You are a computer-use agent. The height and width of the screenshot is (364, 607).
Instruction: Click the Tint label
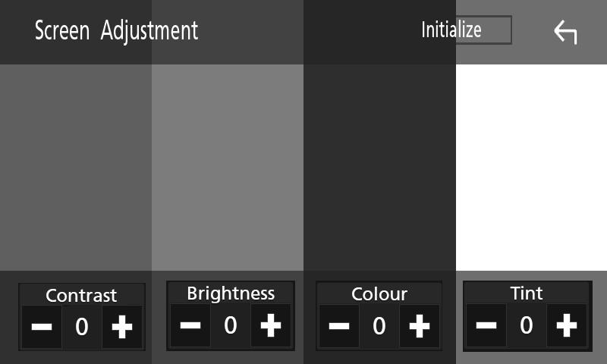(x=527, y=293)
